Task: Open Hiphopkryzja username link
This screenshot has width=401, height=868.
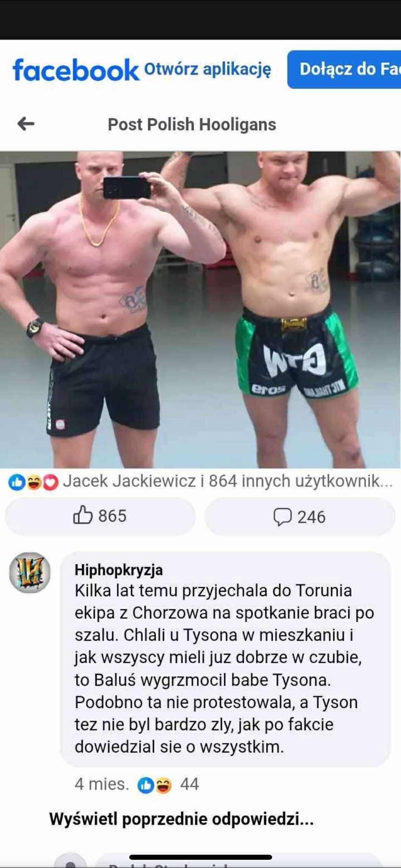Action: (119, 570)
